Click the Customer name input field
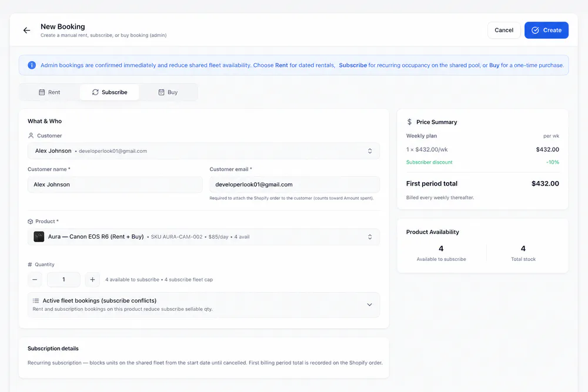This screenshot has height=392, width=588. point(115,185)
